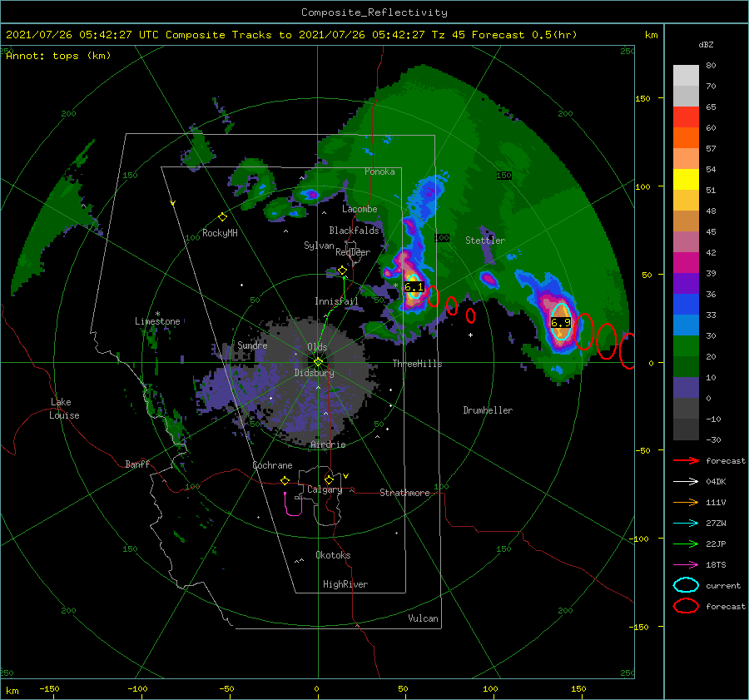
Task: Click the Vulcan town label
Action: pyautogui.click(x=423, y=618)
